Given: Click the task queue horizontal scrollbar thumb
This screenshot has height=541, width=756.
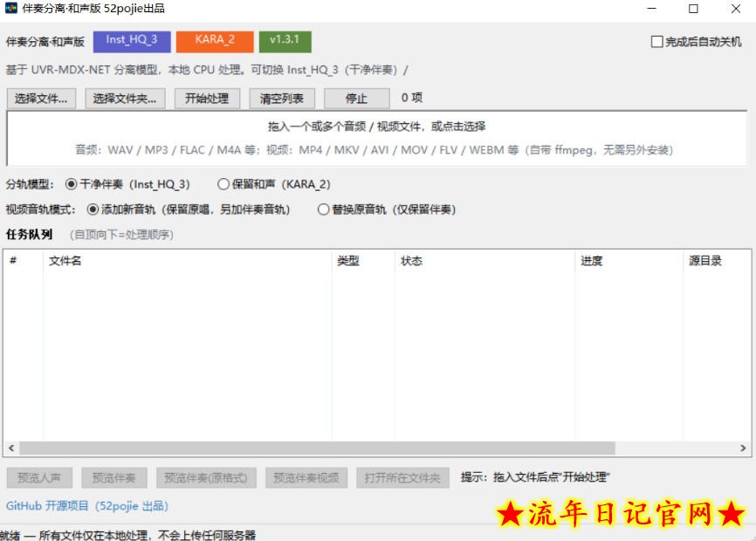Looking at the screenshot, I should point(317,448).
